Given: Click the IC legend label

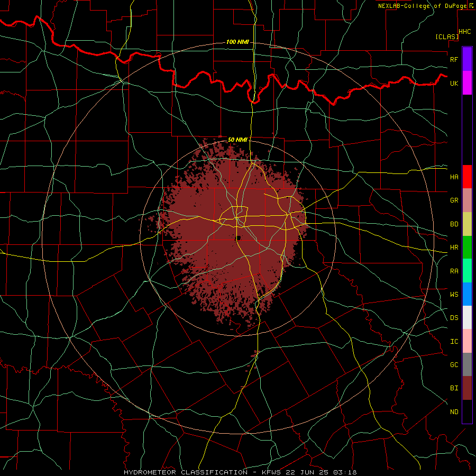Looking at the screenshot, I should 454,342.
